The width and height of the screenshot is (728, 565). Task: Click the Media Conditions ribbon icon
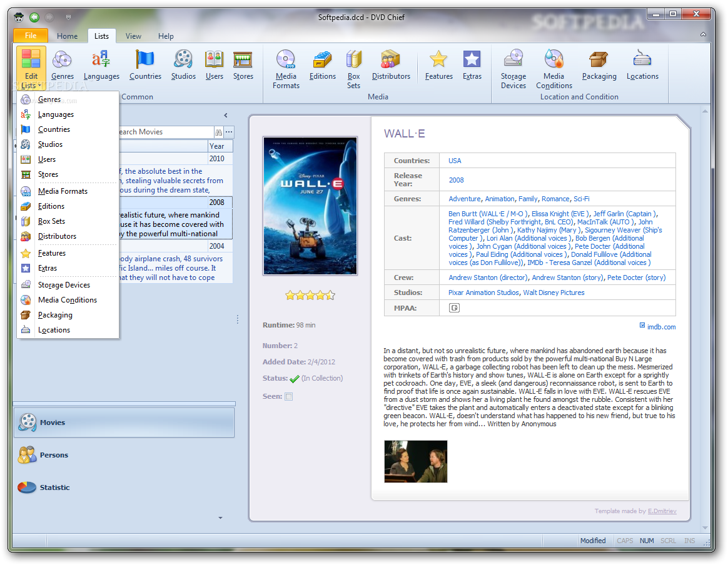(554, 69)
